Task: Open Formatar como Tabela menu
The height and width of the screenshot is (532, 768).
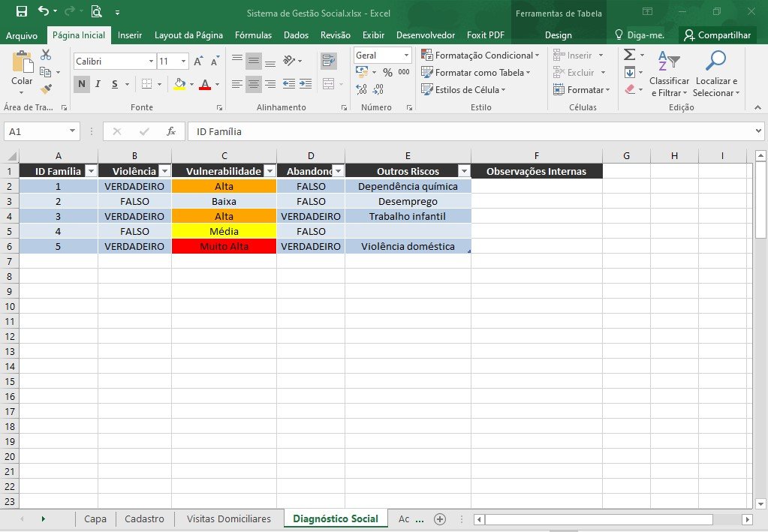Action: pyautogui.click(x=476, y=73)
